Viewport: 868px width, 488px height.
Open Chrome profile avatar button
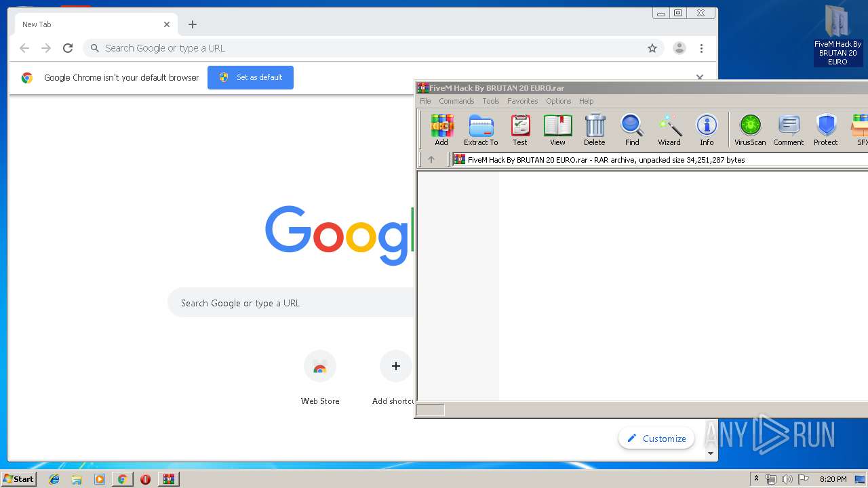679,48
